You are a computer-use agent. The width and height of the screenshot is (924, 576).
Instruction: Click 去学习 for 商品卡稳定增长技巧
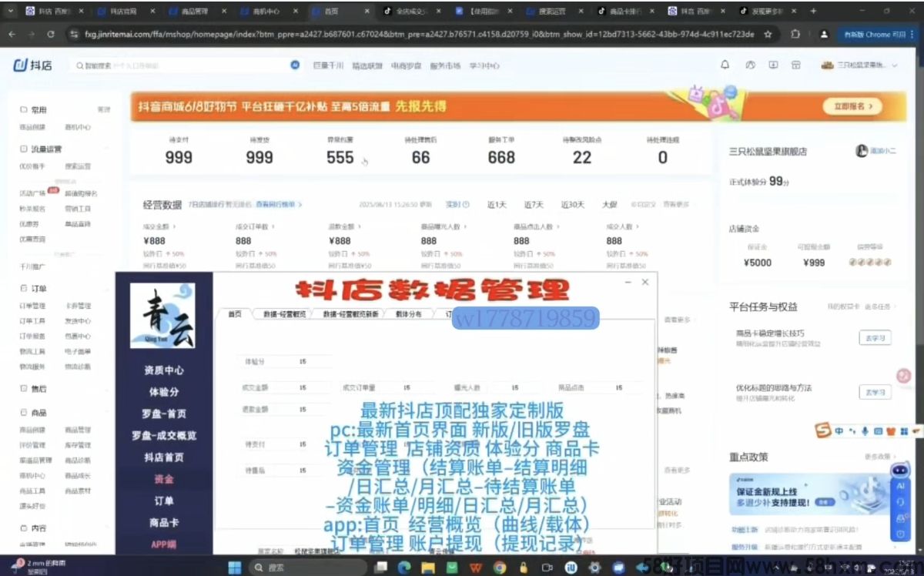(874, 337)
